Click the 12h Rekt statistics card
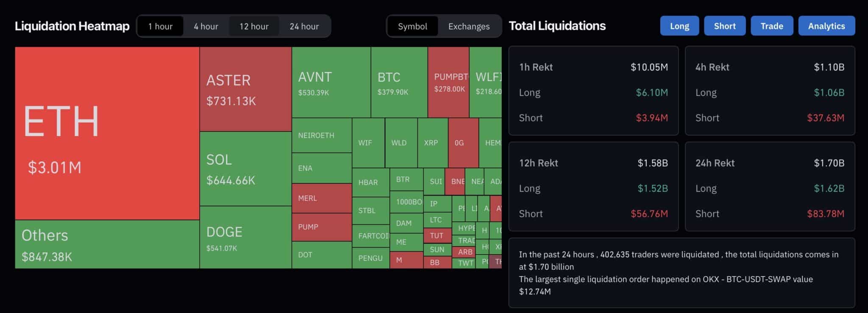The image size is (868, 313). point(593,187)
